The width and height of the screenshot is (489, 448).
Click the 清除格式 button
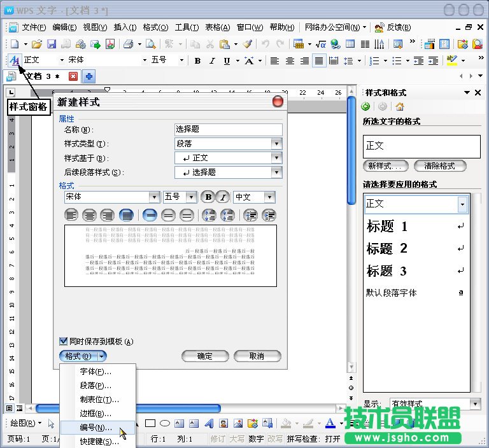[440, 166]
